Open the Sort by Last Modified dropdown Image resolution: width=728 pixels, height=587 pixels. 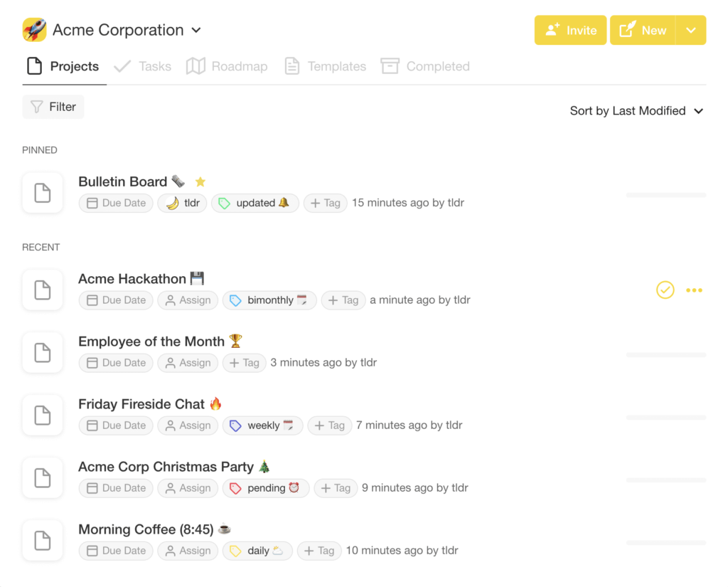[x=636, y=111]
